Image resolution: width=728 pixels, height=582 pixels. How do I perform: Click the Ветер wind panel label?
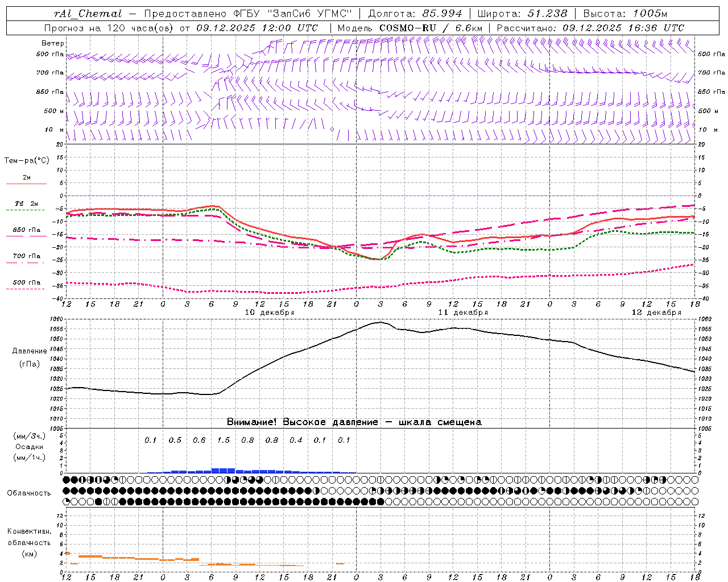click(x=53, y=43)
